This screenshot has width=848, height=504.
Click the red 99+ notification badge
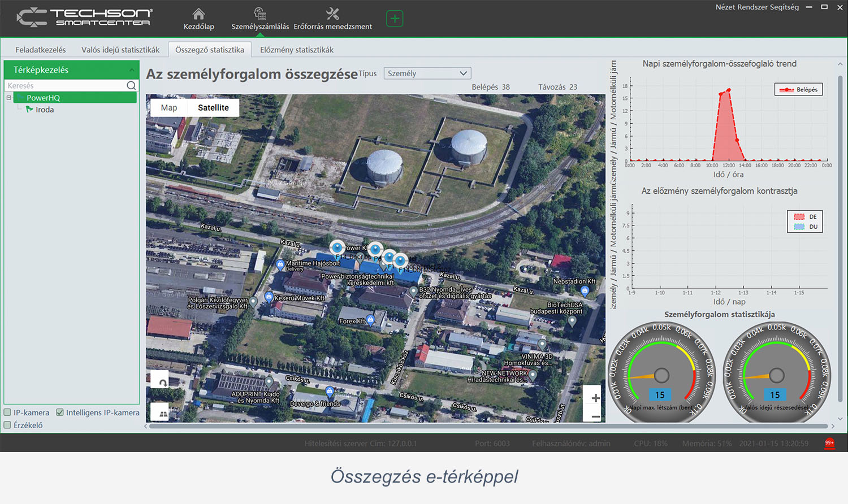point(829,443)
